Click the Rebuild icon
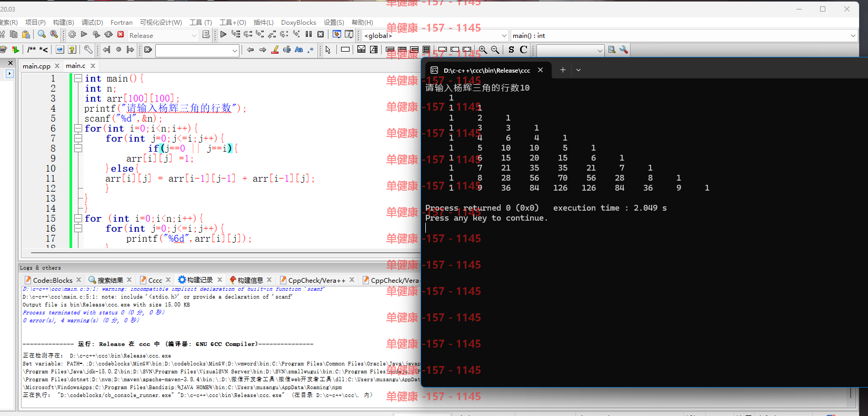Image resolution: width=868 pixels, height=416 pixels. pyautogui.click(x=108, y=35)
